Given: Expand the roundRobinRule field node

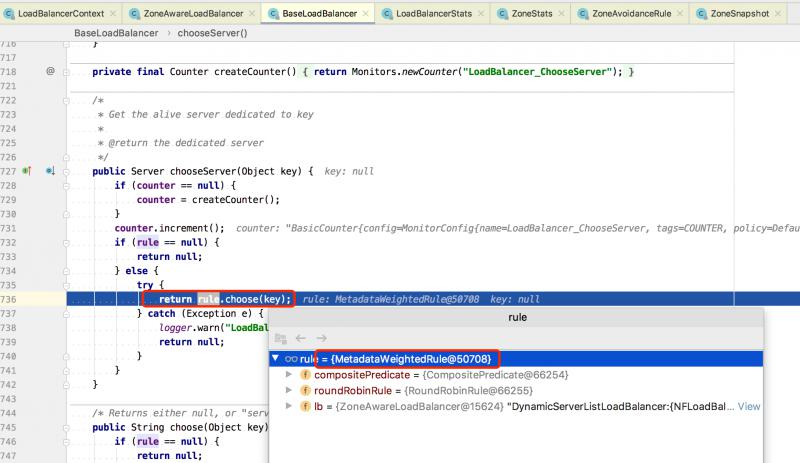Looking at the screenshot, I should [x=289, y=391].
